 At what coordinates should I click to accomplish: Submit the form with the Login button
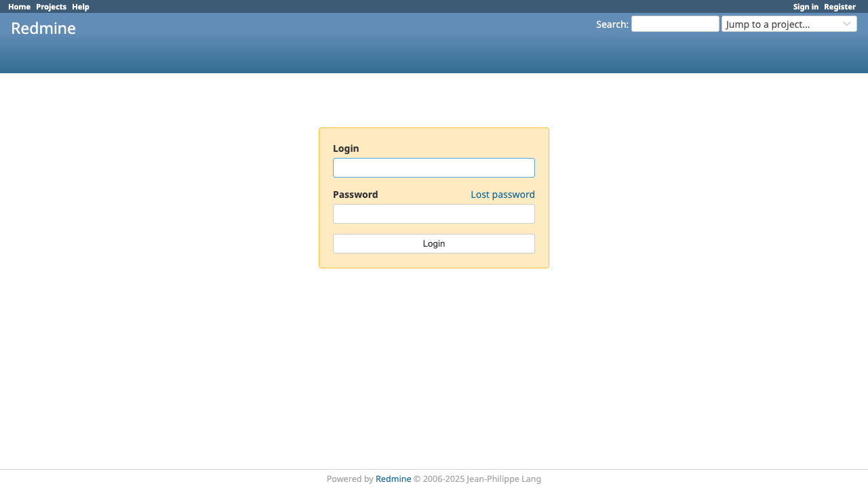click(x=434, y=243)
